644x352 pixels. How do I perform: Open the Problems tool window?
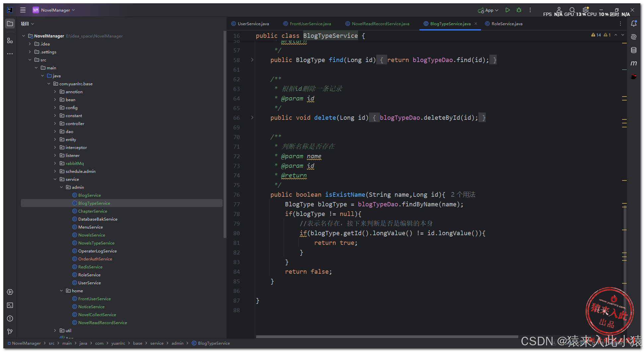10,318
